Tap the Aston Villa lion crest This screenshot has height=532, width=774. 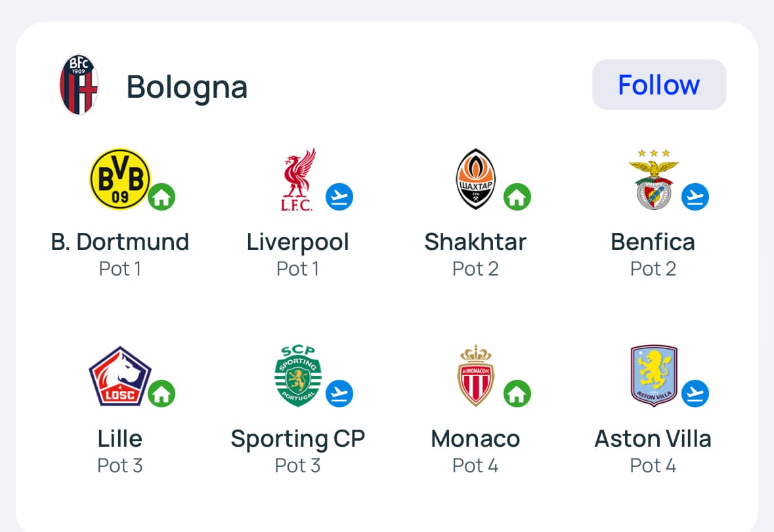[653, 376]
